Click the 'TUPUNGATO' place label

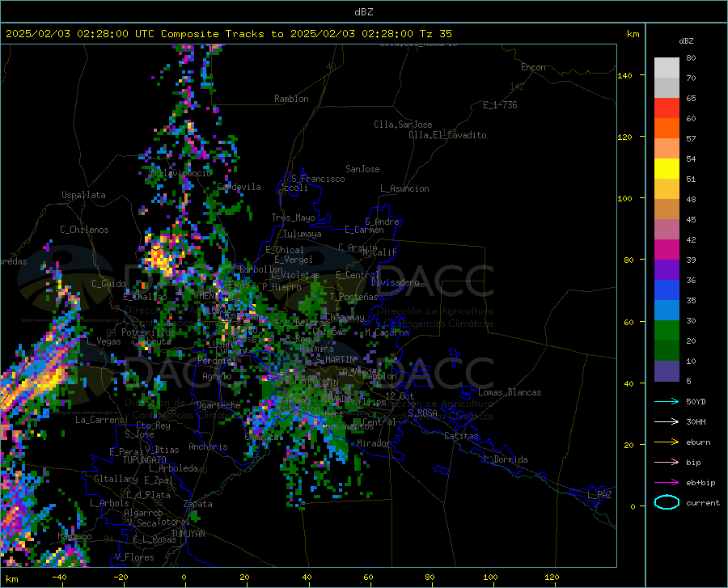click(145, 460)
